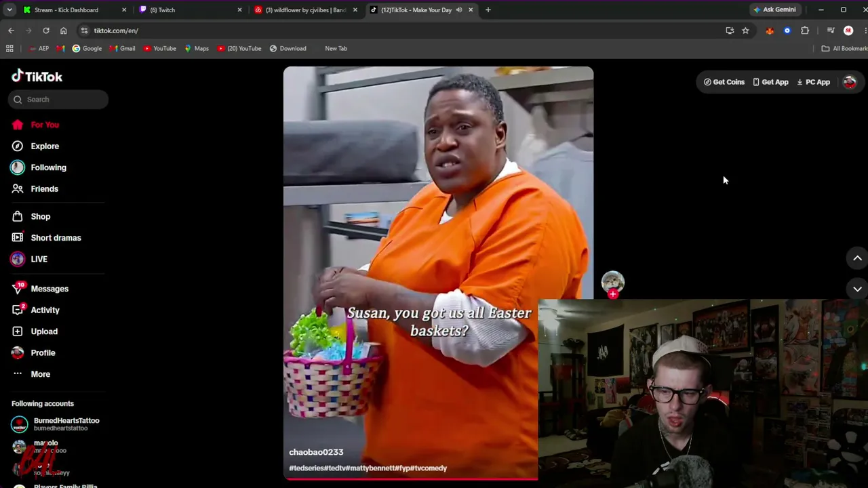Open the blue circle extension icon
This screenshot has width=868, height=488.
pos(787,30)
